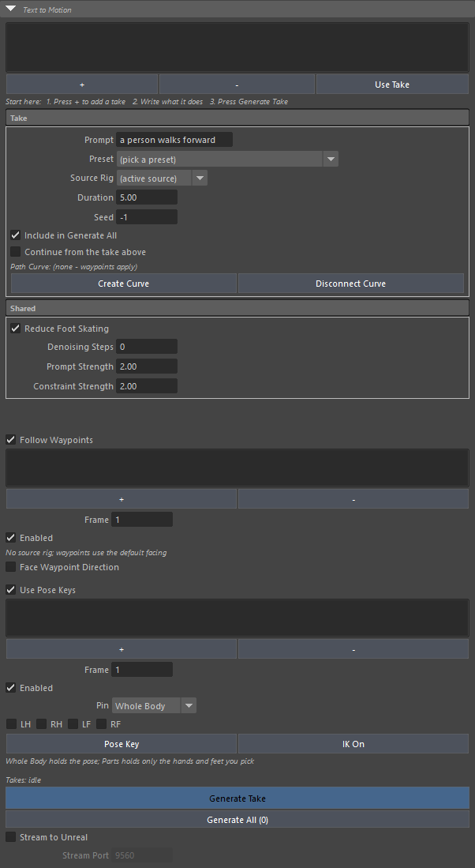475x868 pixels.
Task: Click the Prompt Strength field
Action: [147, 366]
